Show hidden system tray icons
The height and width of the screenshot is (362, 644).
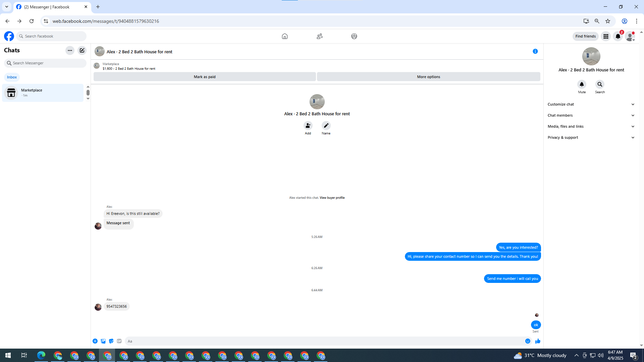point(577,355)
